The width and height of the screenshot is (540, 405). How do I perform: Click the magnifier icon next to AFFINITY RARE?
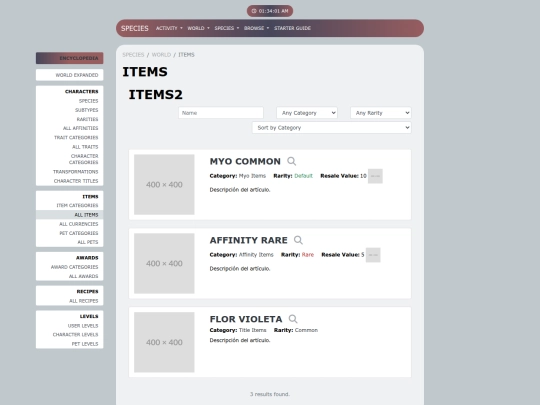pyautogui.click(x=298, y=240)
